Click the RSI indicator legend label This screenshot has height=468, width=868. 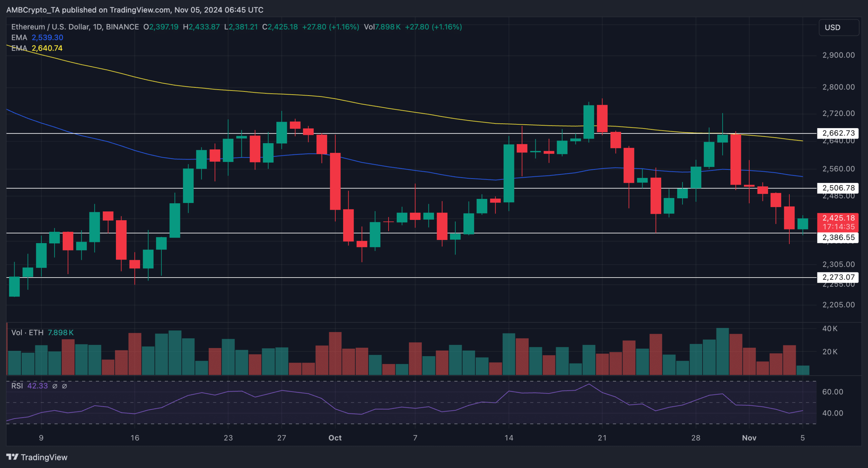(x=17, y=386)
